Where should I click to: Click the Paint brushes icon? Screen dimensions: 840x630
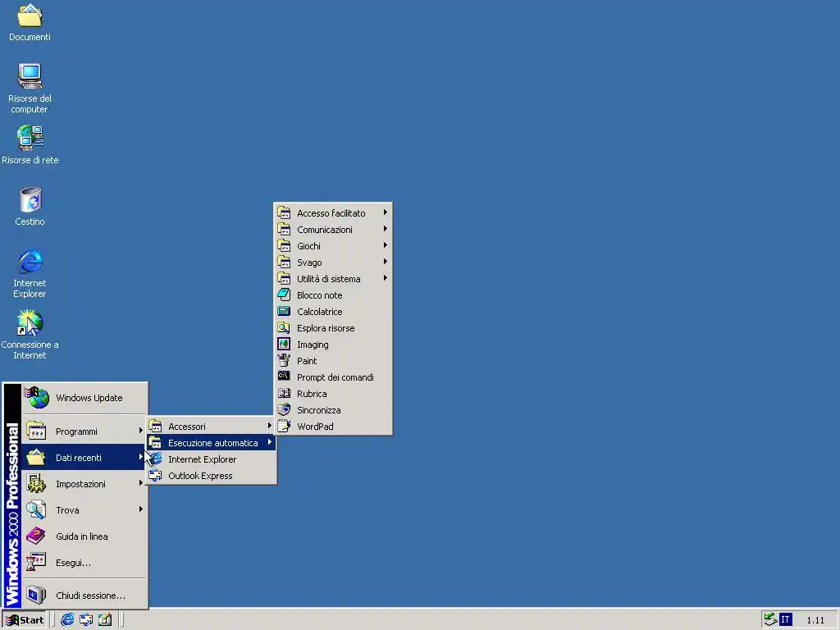[284, 361]
